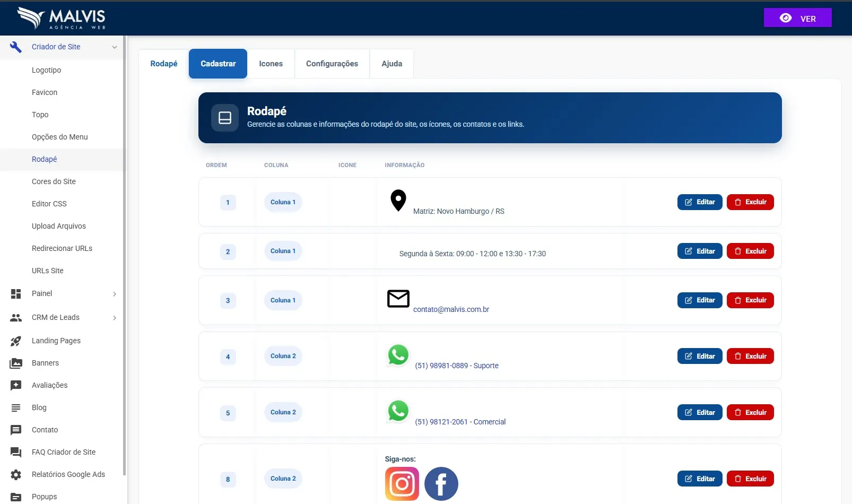This screenshot has height=504, width=852.
Task: Collapse the Criador de Site menu chevron
Action: (x=115, y=47)
